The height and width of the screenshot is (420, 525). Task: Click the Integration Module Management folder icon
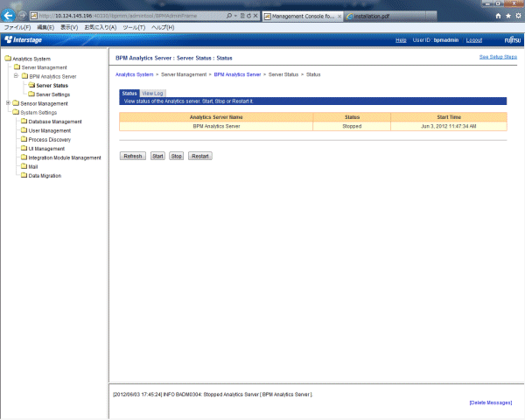tap(24, 157)
